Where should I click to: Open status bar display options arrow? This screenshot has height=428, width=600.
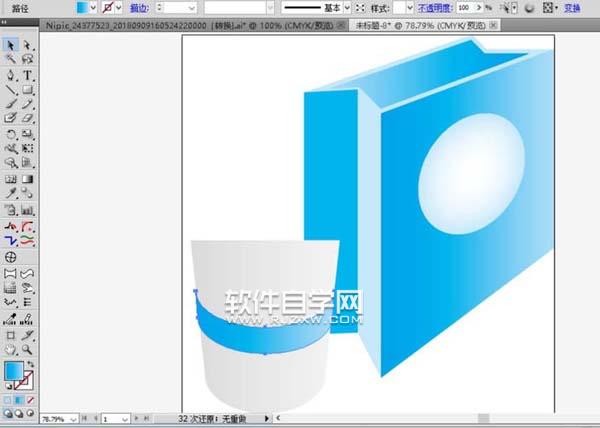[266, 419]
